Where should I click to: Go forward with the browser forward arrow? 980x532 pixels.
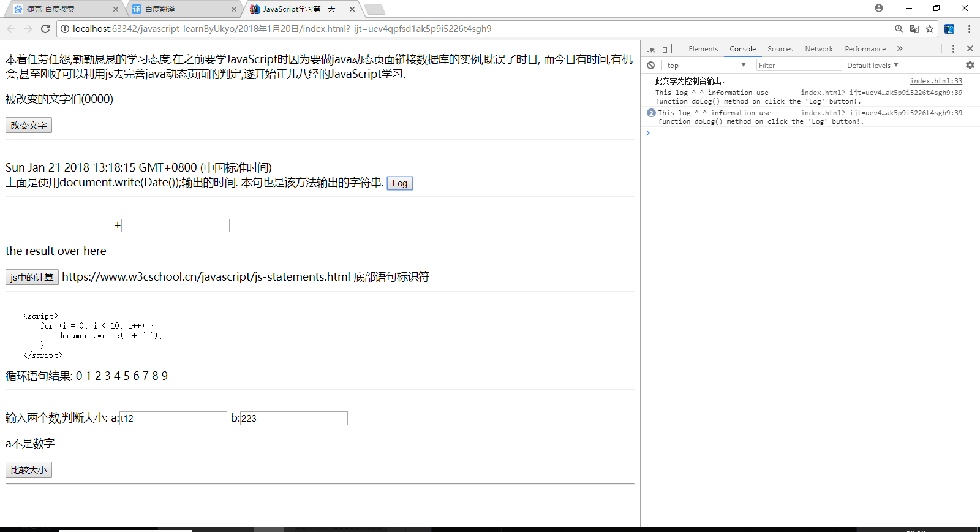point(28,29)
